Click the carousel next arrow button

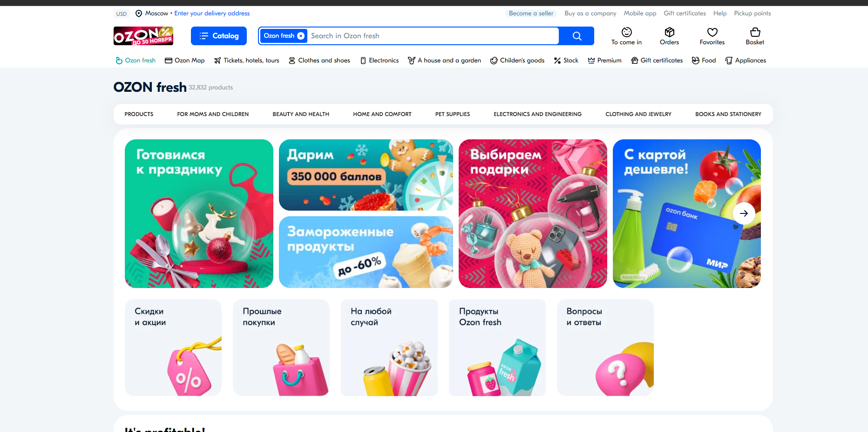(744, 213)
